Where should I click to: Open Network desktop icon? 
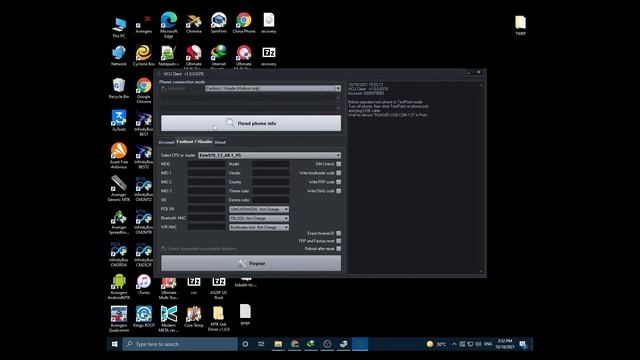[119, 56]
